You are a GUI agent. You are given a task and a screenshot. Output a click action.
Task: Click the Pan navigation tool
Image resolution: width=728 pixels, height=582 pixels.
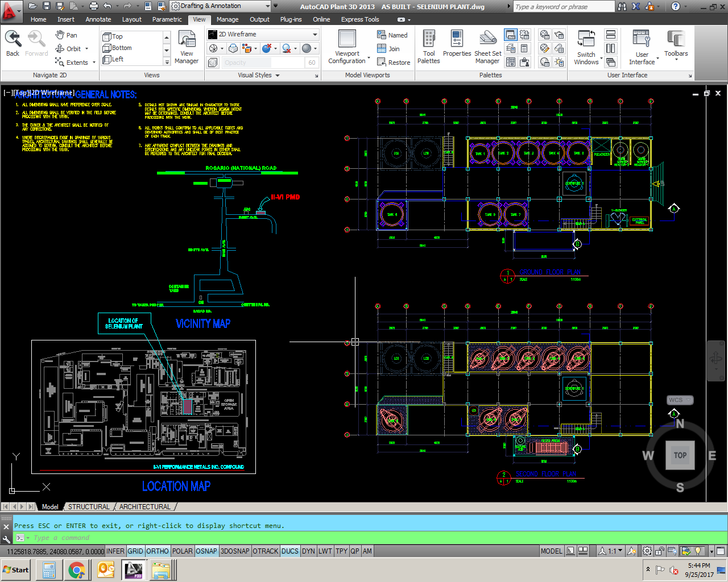[66, 35]
